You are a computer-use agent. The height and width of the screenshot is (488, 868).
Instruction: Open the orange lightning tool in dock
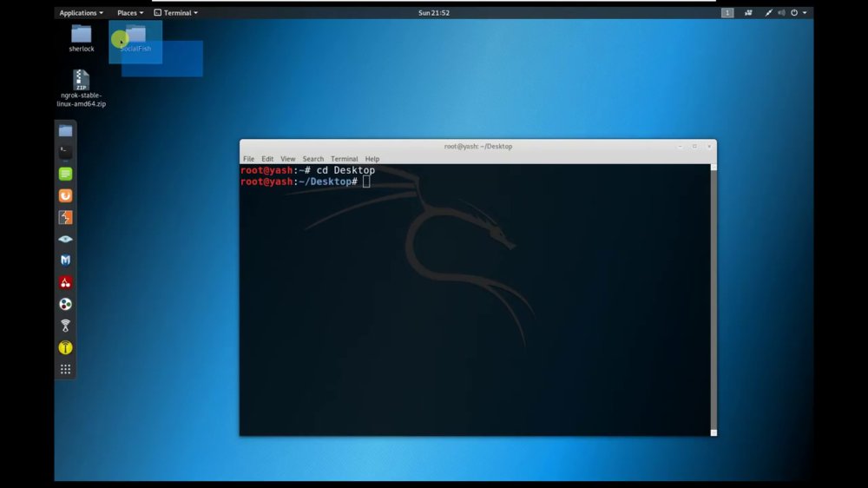[x=65, y=217]
